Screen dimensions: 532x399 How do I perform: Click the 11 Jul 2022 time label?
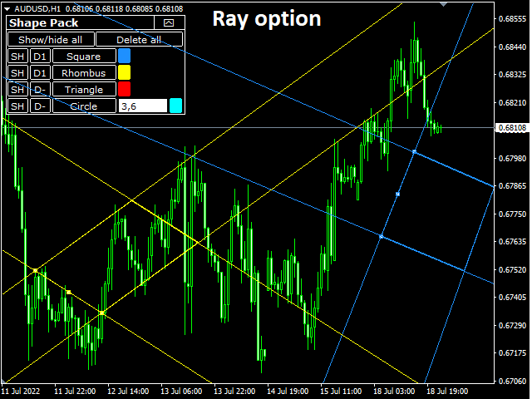click(x=21, y=392)
